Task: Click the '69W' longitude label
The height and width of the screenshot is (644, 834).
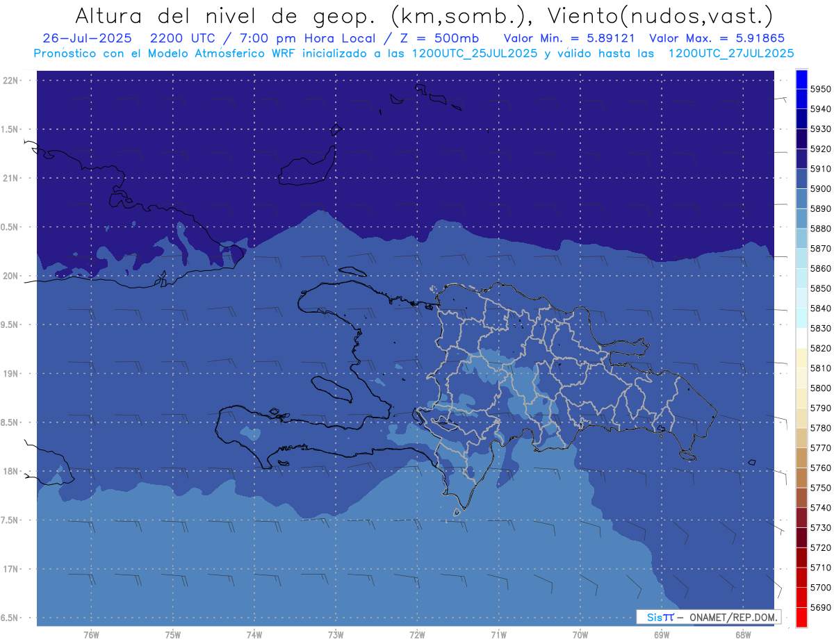Action: (662, 635)
